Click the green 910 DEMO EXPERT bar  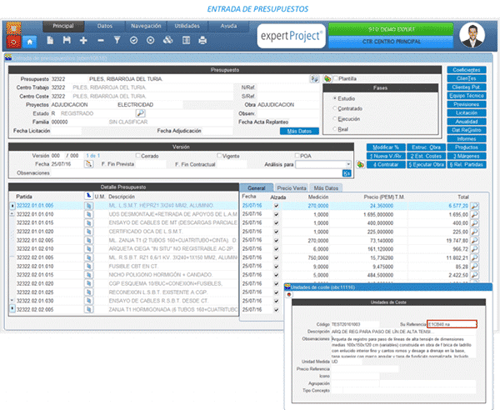[391, 29]
